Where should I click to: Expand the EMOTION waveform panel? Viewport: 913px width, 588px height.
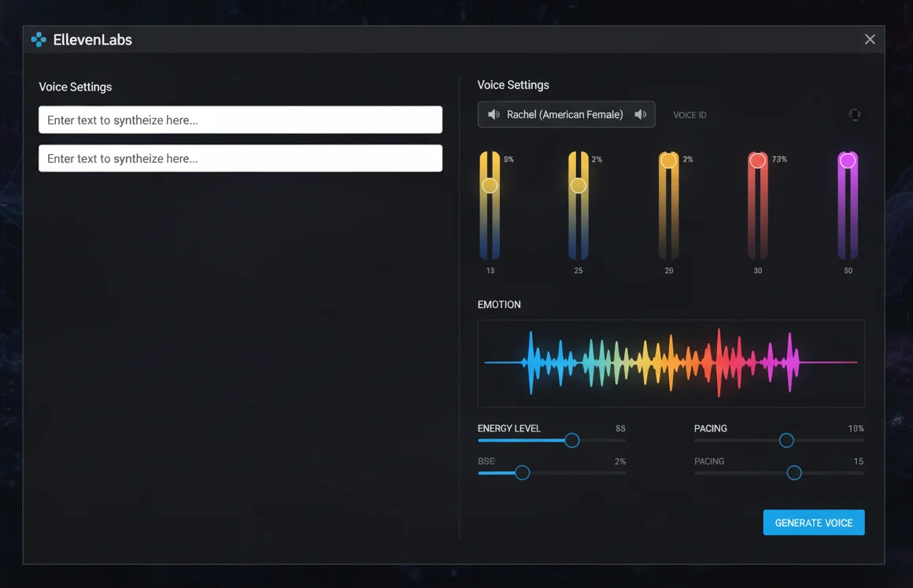tap(671, 364)
